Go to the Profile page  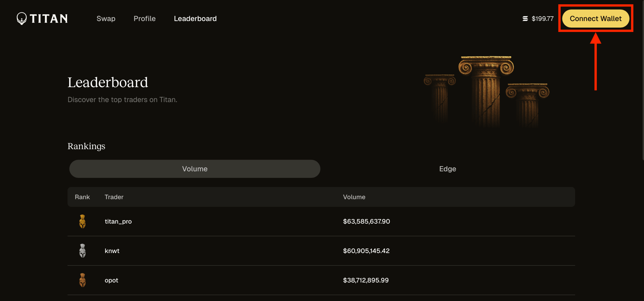[144, 19]
